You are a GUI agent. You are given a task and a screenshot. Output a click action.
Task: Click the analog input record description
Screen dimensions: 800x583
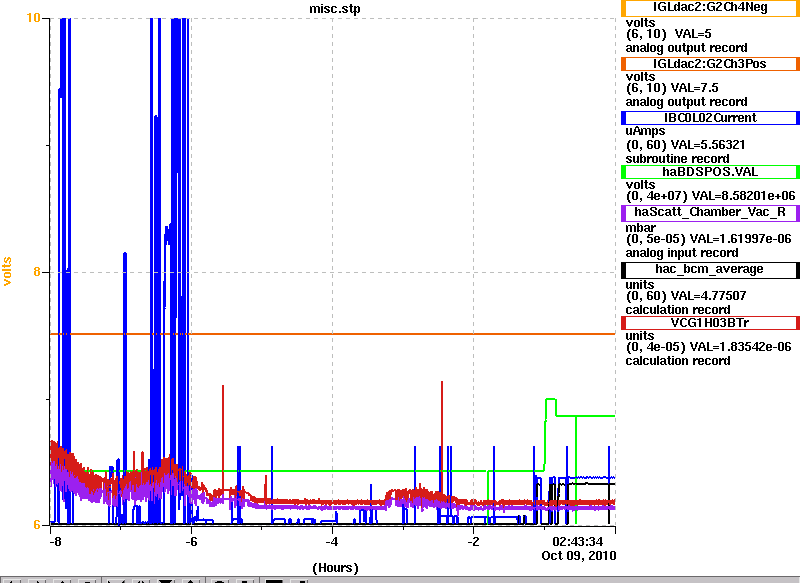pyautogui.click(x=682, y=253)
